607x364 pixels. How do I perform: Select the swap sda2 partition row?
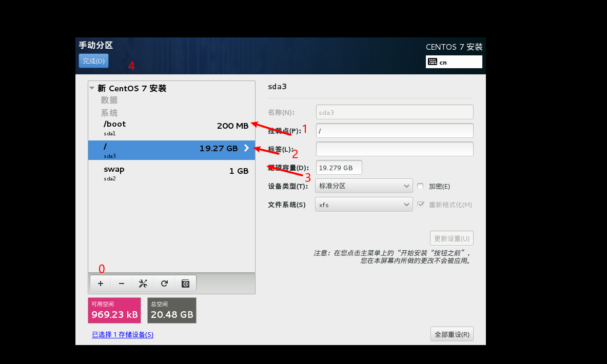point(171,173)
